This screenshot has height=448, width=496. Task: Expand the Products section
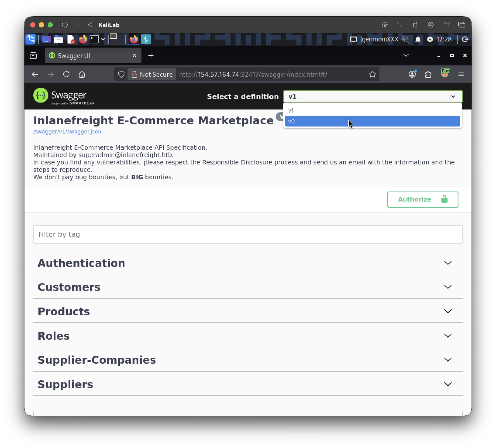pyautogui.click(x=248, y=311)
